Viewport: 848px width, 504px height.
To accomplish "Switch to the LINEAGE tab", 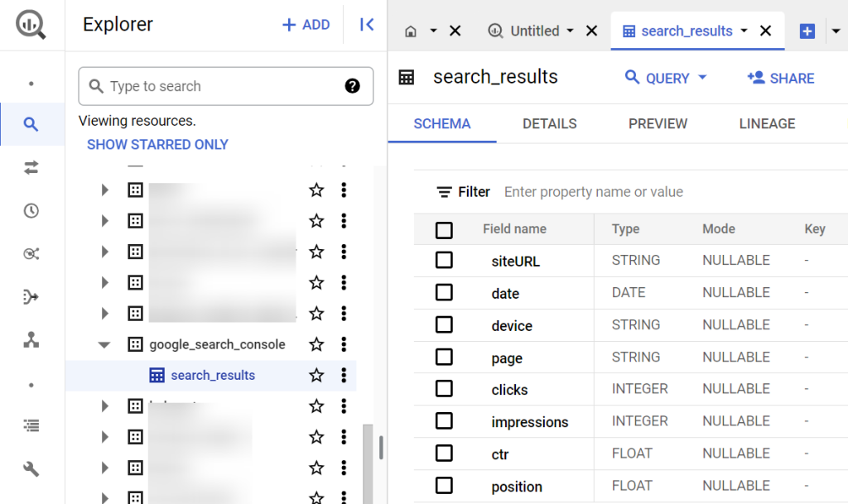I will tap(767, 123).
